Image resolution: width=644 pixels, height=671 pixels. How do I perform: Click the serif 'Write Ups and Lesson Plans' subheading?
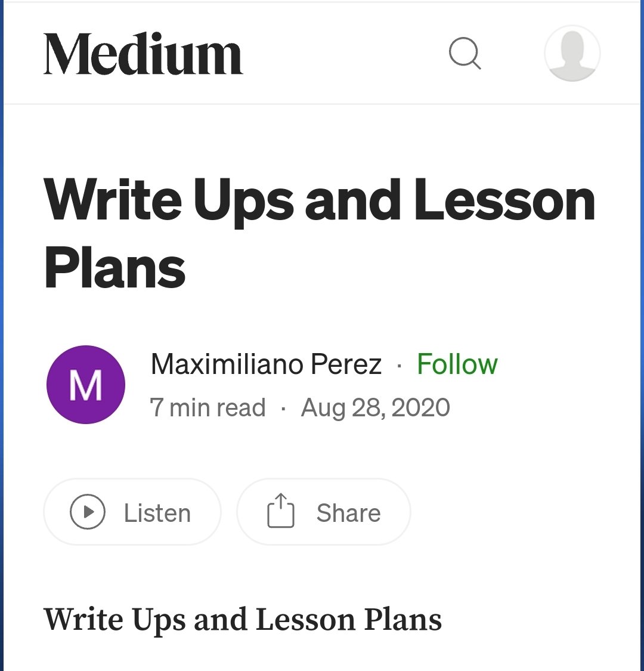click(243, 620)
